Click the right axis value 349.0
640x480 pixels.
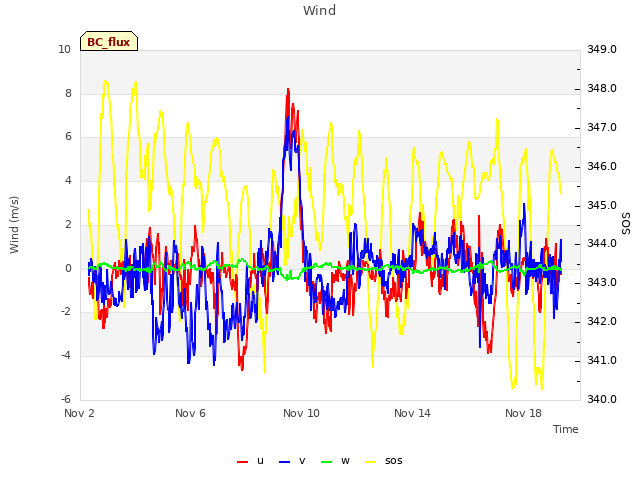coord(602,49)
